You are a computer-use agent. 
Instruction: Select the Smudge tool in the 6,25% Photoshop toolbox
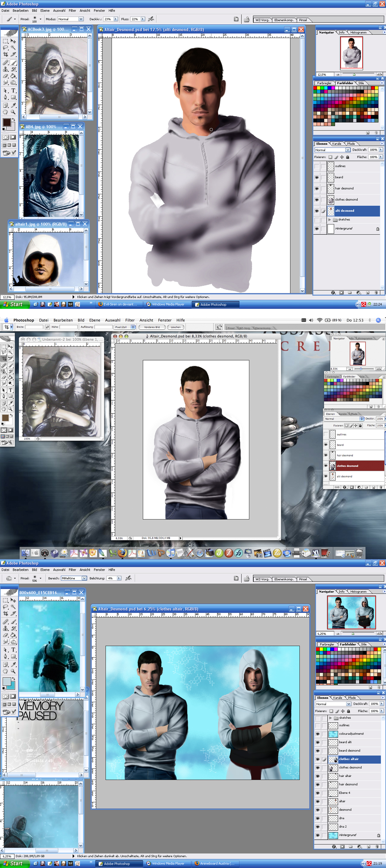click(6, 641)
